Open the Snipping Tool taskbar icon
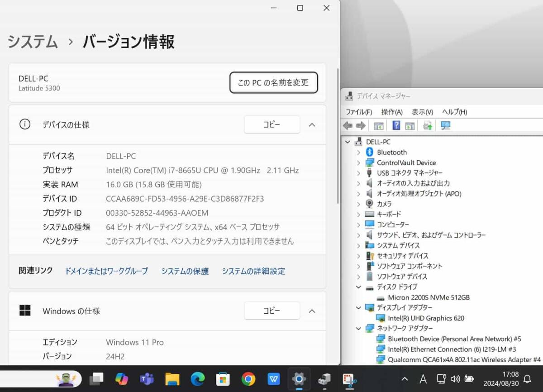Image resolution: width=543 pixels, height=392 pixels. pos(350,379)
